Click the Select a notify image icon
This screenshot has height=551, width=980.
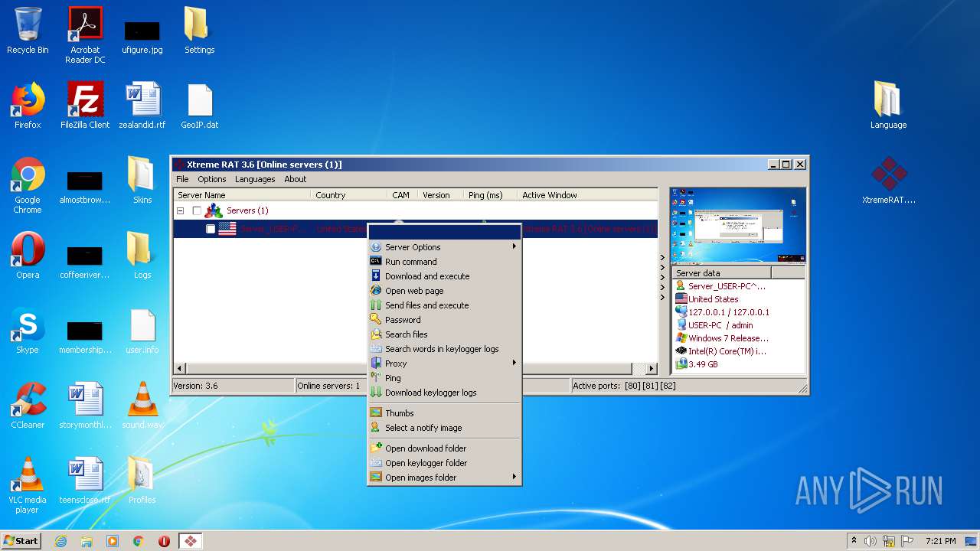(x=376, y=428)
